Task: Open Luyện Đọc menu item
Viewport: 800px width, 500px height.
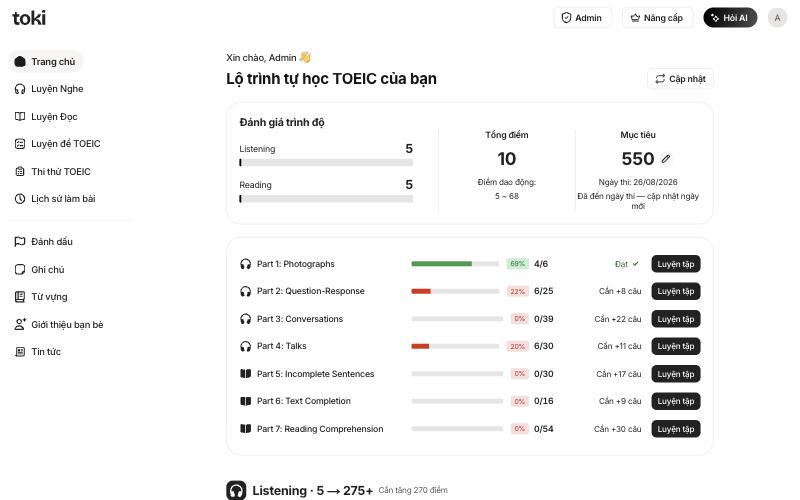Action: (x=46, y=116)
